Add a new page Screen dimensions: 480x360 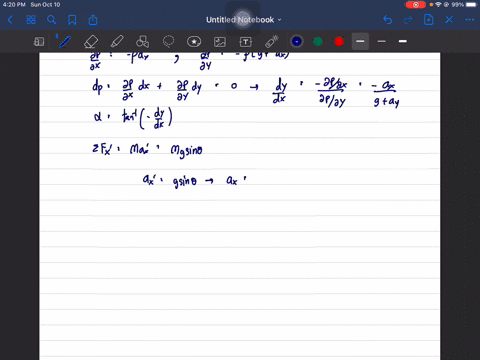pos(429,20)
